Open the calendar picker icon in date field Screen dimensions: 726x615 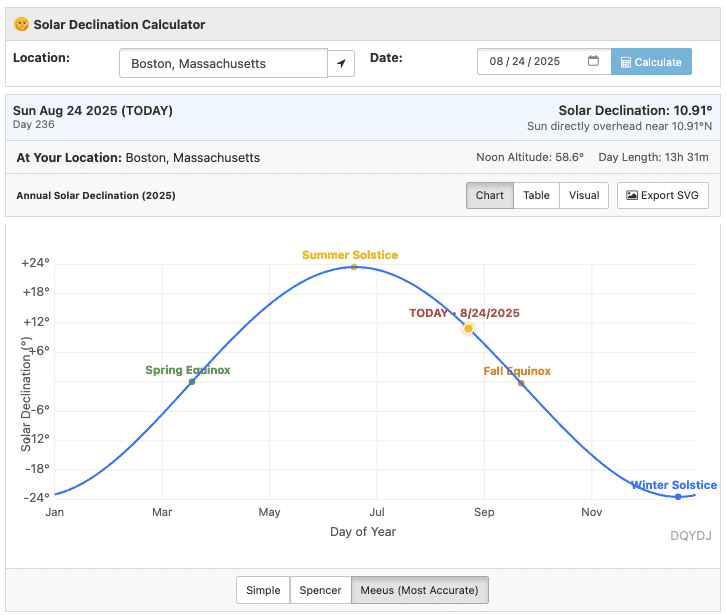pyautogui.click(x=593, y=61)
